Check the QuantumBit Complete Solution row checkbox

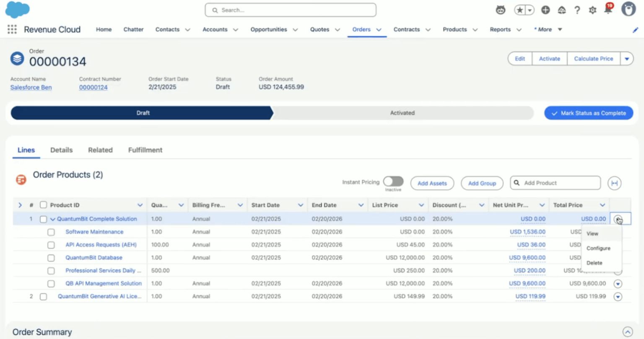pyautogui.click(x=43, y=219)
